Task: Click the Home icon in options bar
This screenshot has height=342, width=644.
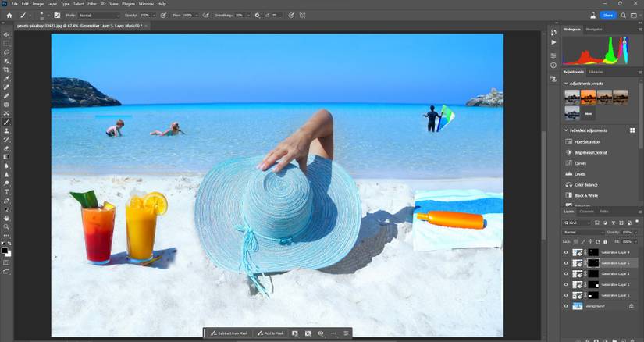Action: tap(9, 15)
